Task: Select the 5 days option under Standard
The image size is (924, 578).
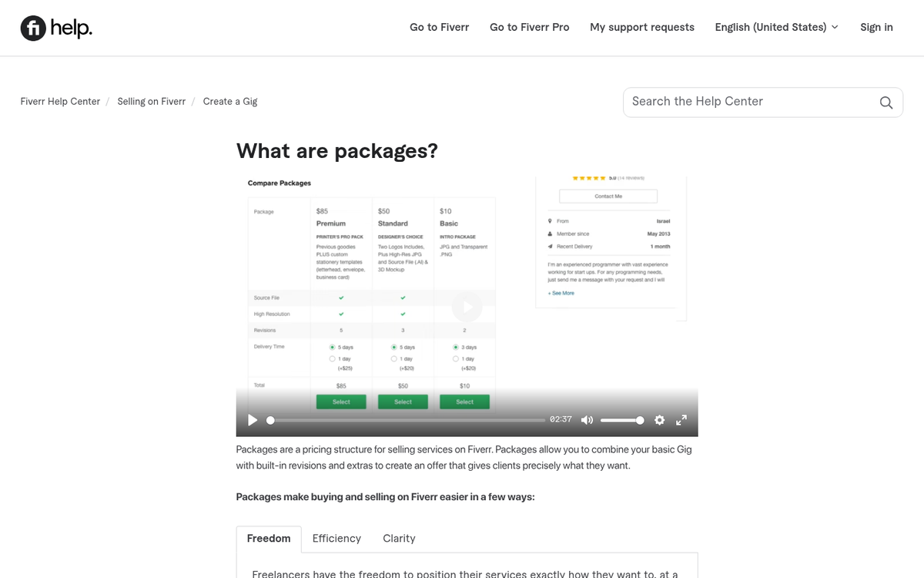Action: 393,346
